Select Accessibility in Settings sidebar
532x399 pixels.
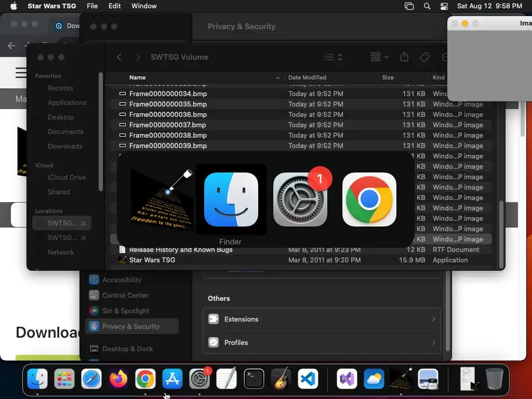[122, 280]
